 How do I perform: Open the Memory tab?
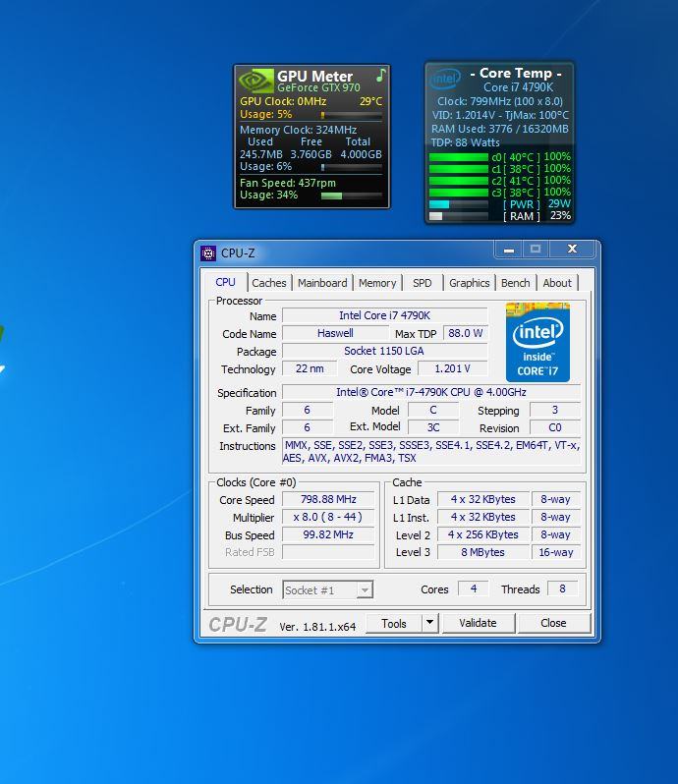coord(377,283)
